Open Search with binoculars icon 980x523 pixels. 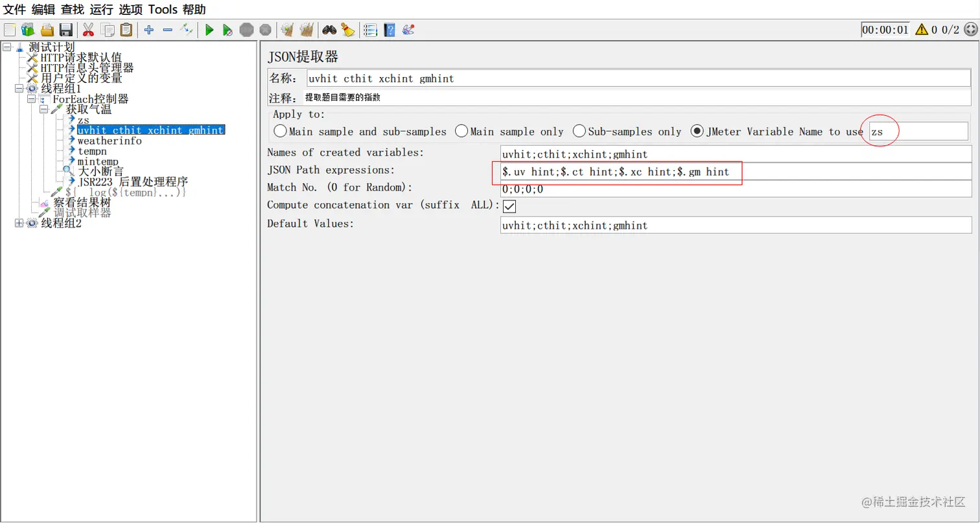(329, 30)
